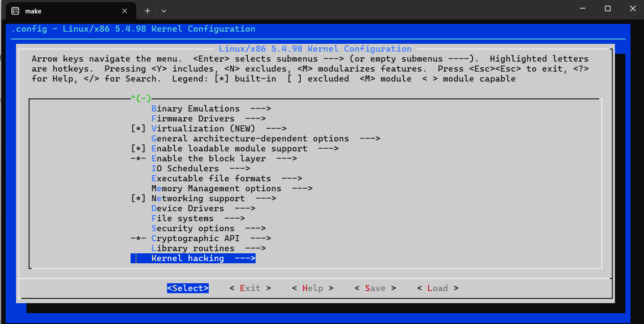The width and height of the screenshot is (644, 324).
Task: Open Help for the current menu
Action: (x=312, y=288)
